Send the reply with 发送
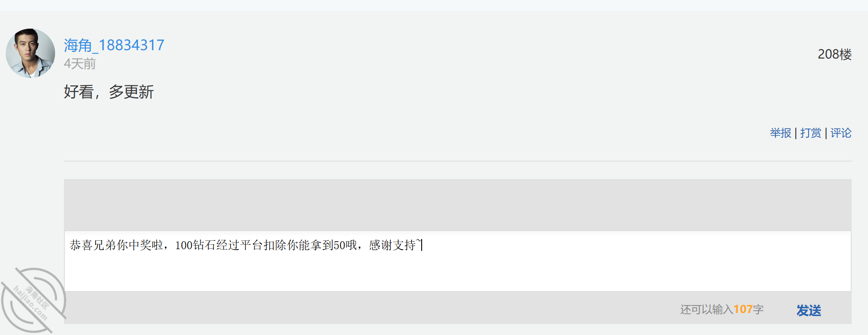 [x=809, y=310]
